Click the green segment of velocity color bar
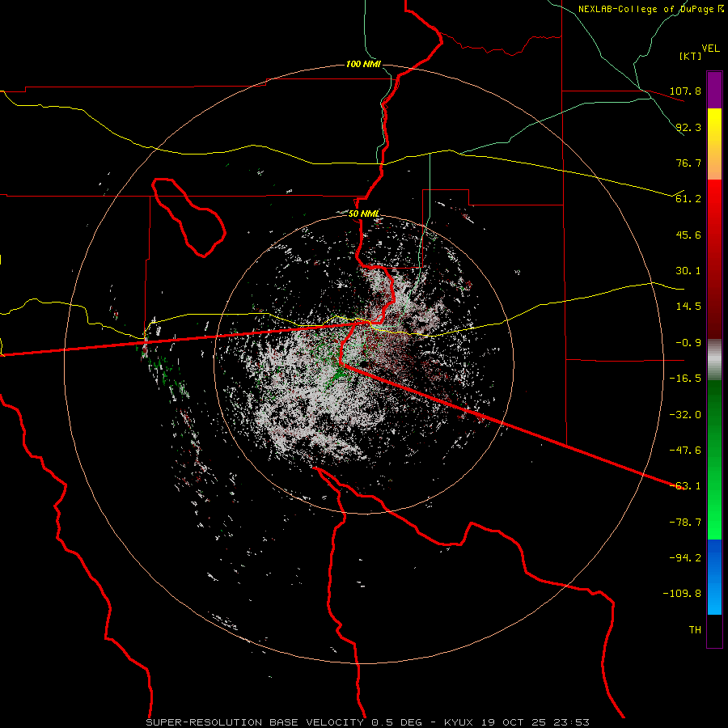Screen dimensions: 728x728 point(714,459)
